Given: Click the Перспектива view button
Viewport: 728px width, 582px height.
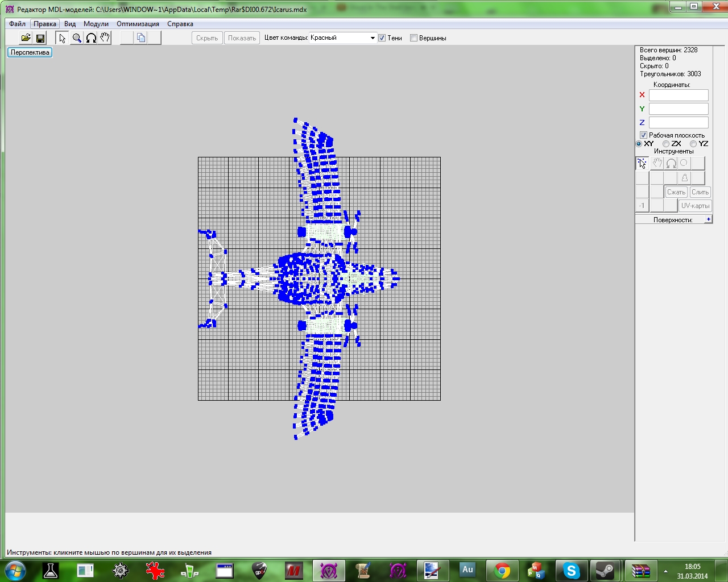Looking at the screenshot, I should click(x=30, y=52).
